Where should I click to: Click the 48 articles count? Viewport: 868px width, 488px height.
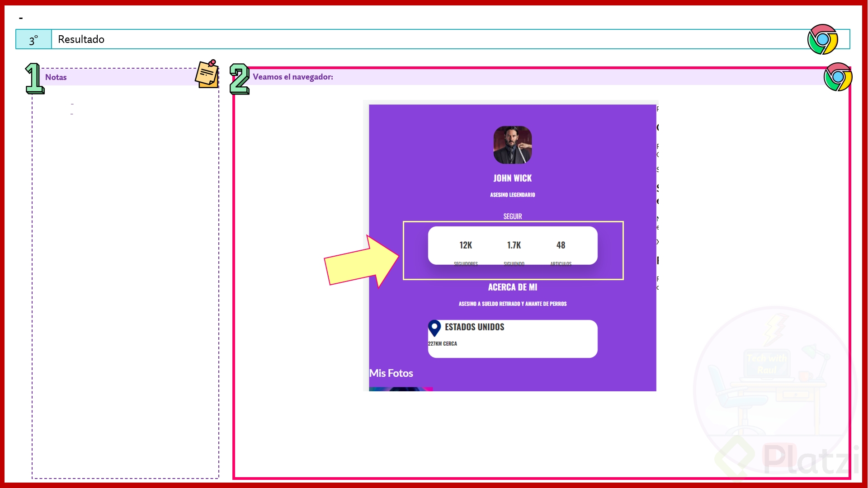(561, 245)
